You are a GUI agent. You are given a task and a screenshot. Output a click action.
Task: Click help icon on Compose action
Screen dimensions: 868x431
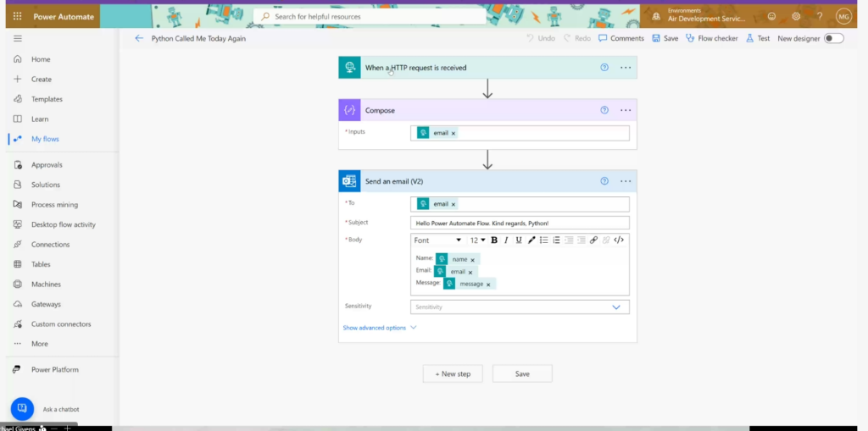(x=604, y=110)
